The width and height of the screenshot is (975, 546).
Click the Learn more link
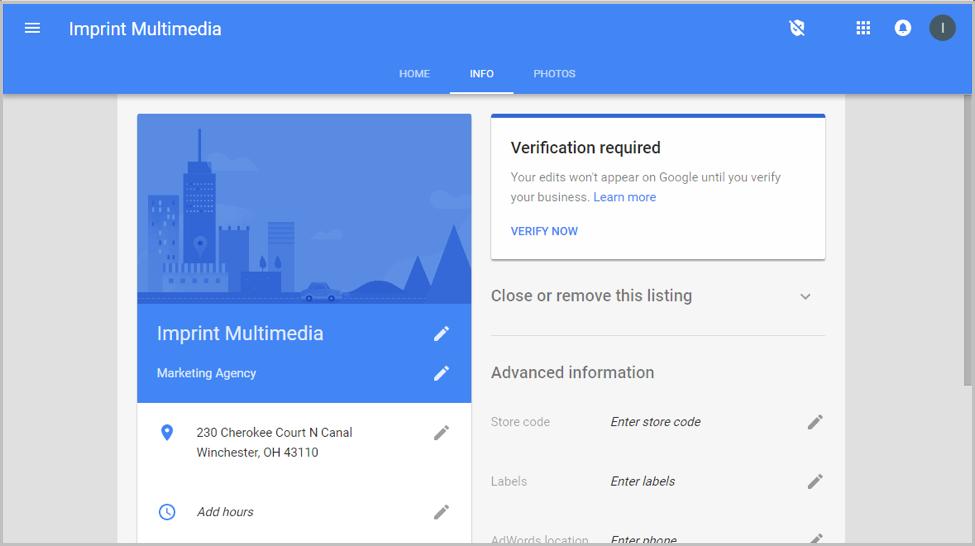coord(624,197)
